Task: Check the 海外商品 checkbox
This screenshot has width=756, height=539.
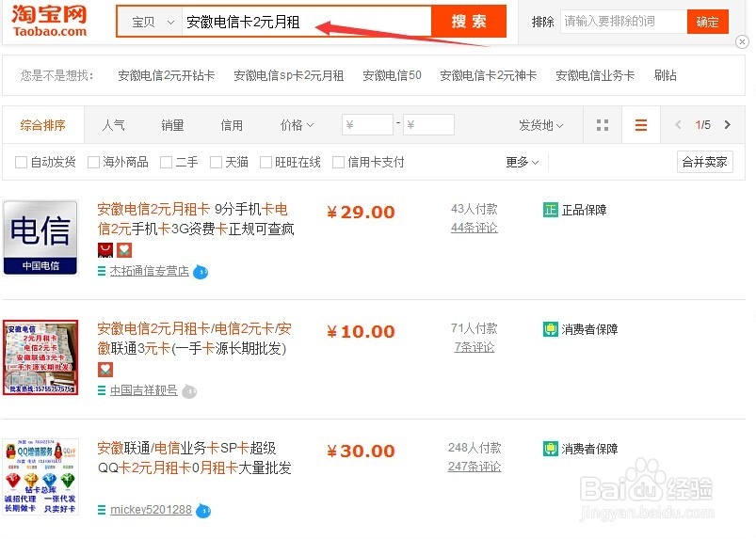Action: point(93,163)
